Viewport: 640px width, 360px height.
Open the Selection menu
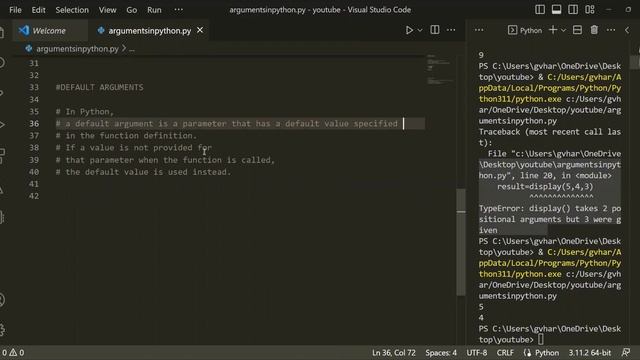pyautogui.click(x=72, y=10)
